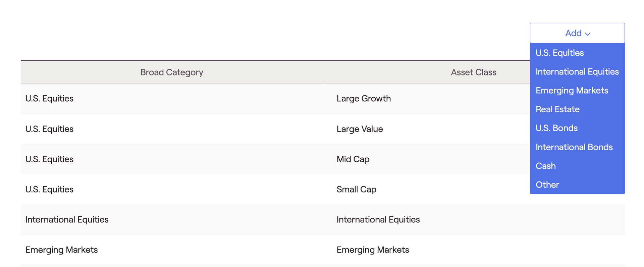Click the chevron icon in the Add button
Image resolution: width=644 pixels, height=267 pixels.
point(588,34)
